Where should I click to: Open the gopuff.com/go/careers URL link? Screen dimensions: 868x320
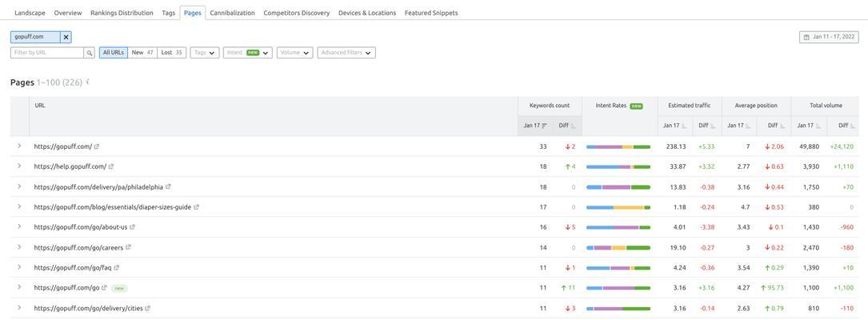78,247
